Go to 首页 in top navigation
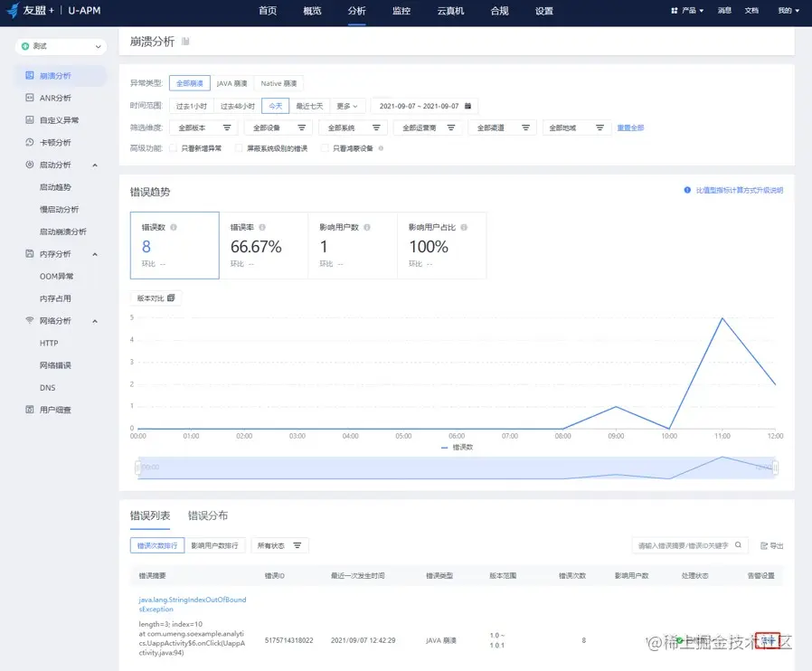 point(268,11)
